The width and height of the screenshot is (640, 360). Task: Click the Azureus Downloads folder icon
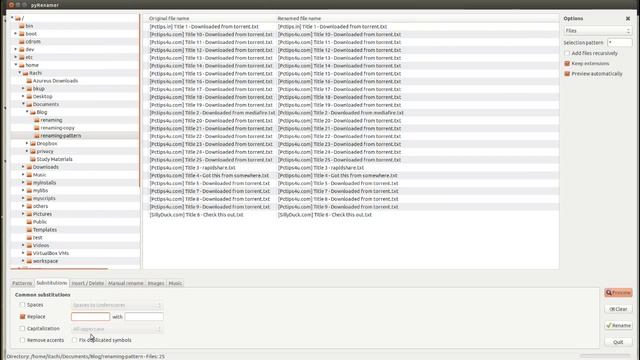pyautogui.click(x=29, y=81)
